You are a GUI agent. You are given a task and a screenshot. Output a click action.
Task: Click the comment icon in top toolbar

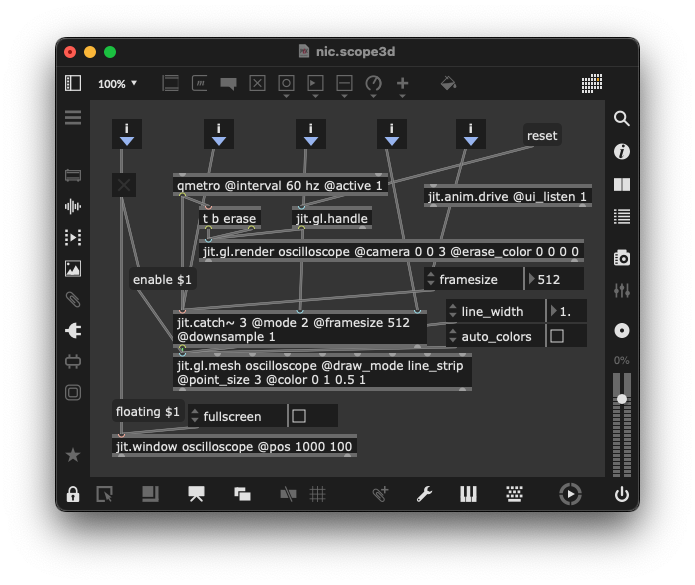tap(228, 83)
